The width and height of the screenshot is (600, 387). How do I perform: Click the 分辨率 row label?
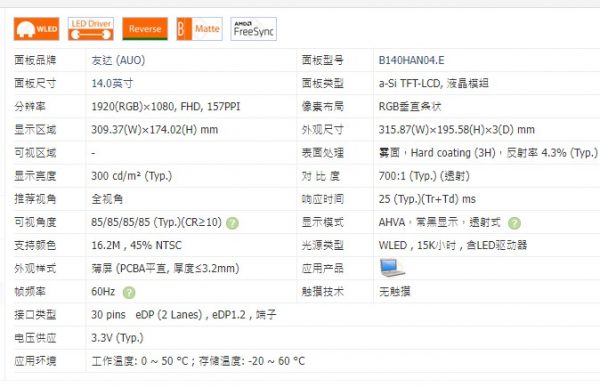[30, 106]
